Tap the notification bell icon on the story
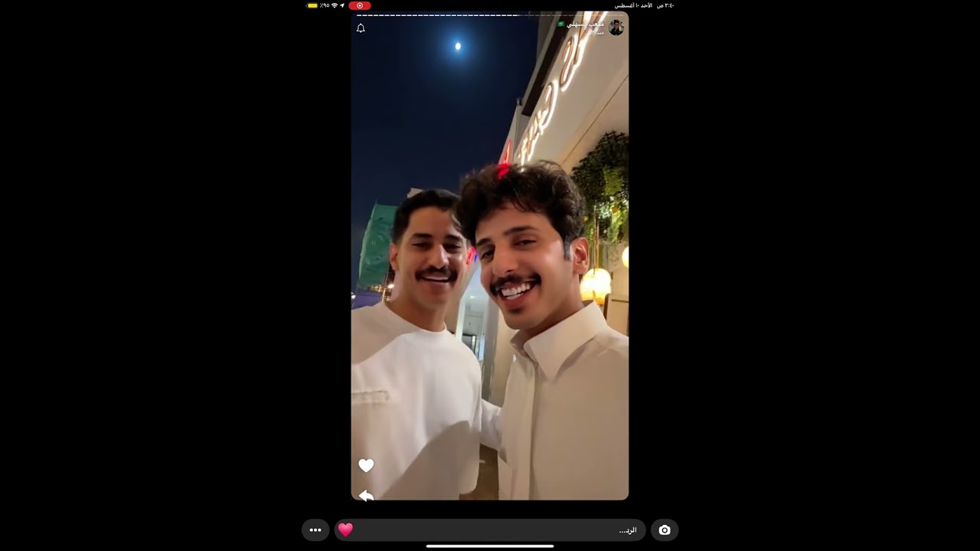This screenshot has height=551, width=980. click(361, 28)
